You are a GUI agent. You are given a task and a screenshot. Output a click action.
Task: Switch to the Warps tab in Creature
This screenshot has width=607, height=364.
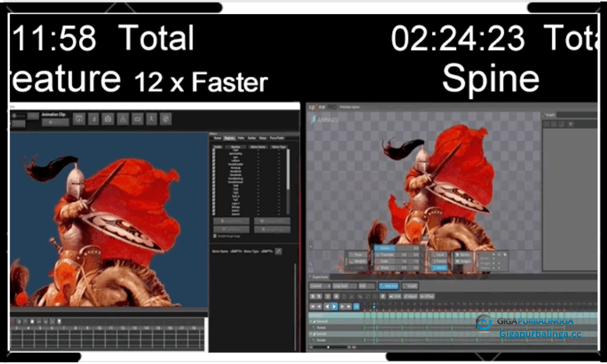pos(263,138)
